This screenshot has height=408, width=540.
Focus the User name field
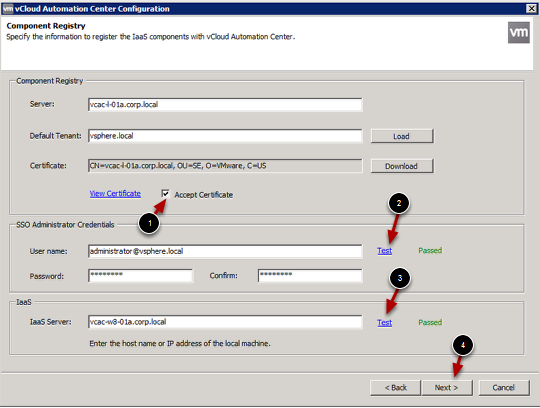pos(225,251)
